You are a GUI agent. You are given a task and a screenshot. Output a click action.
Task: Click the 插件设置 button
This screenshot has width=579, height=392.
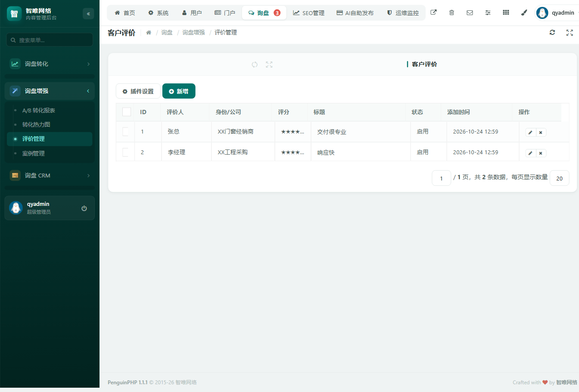click(138, 91)
